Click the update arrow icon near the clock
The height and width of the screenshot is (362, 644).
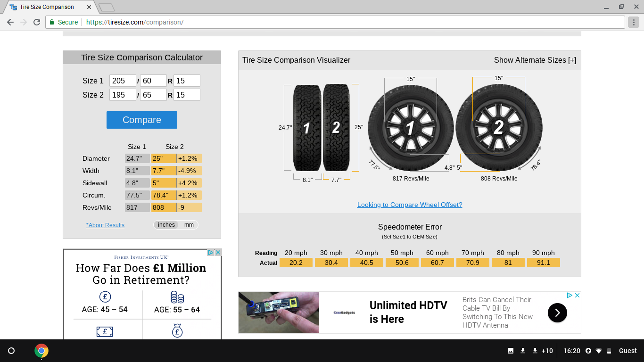point(588,351)
